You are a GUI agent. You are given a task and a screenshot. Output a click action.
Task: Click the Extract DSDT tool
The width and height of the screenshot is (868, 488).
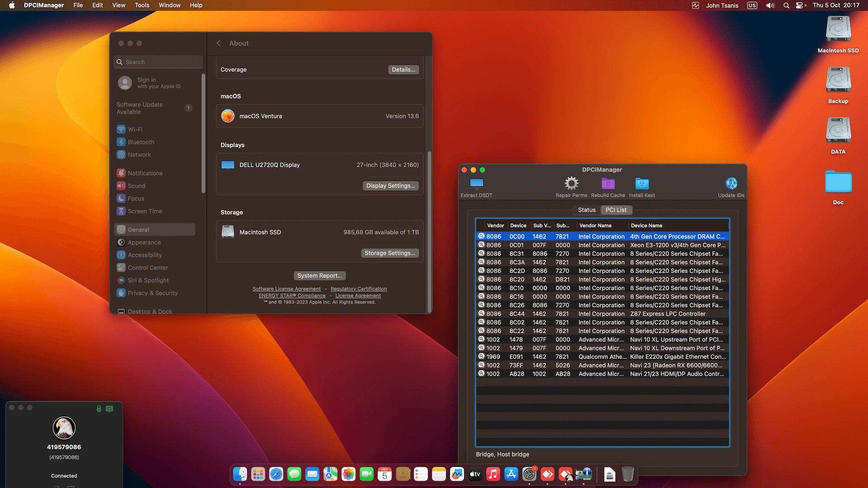(476, 185)
